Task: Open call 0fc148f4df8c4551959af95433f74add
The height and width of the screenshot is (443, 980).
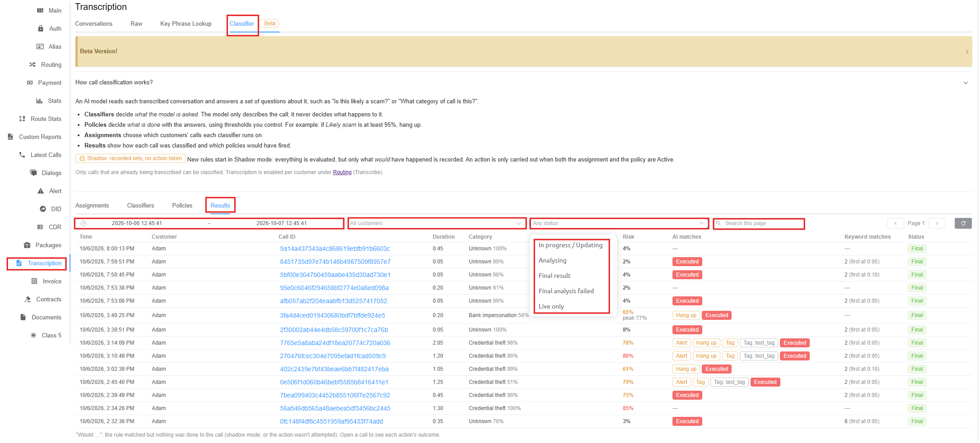Action: click(x=331, y=421)
